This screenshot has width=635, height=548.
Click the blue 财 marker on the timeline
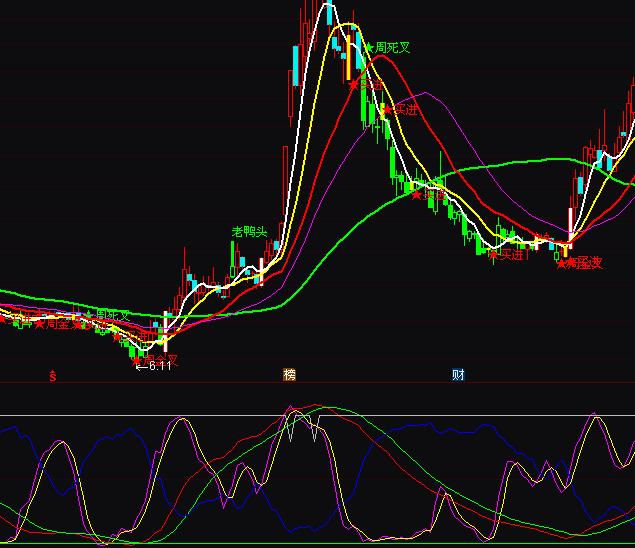point(458,375)
